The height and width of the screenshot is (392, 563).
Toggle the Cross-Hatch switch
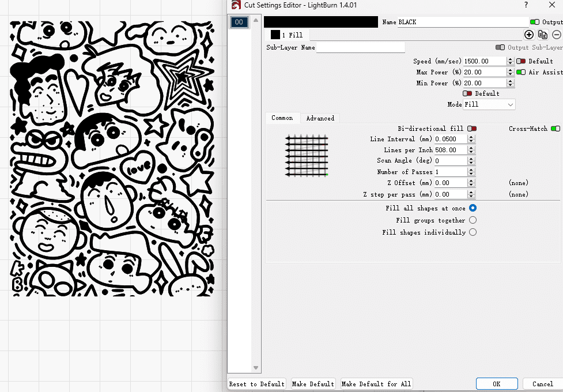click(x=556, y=129)
